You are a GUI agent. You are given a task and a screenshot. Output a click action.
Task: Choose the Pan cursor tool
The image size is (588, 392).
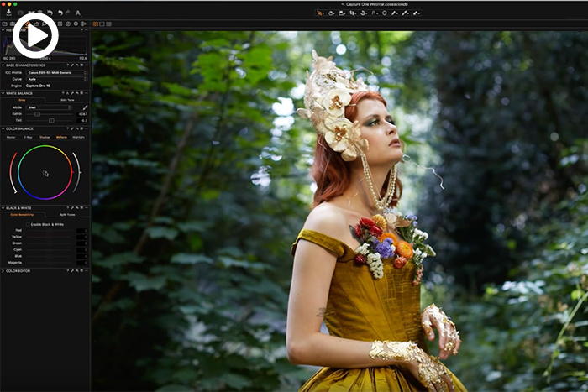331,13
